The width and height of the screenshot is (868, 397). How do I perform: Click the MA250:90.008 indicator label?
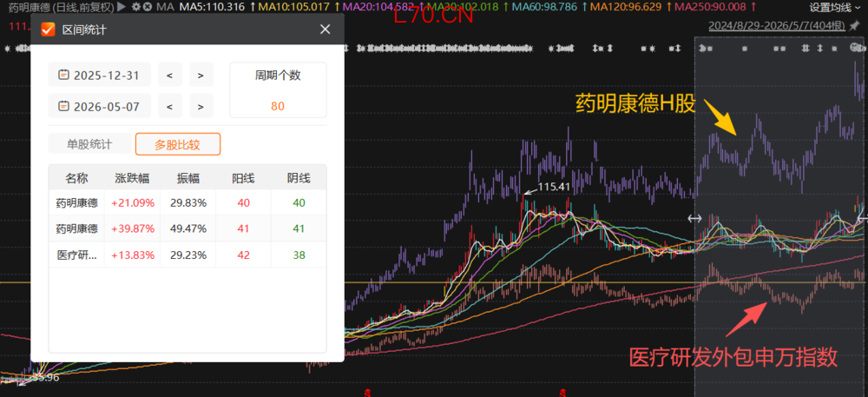coord(710,7)
